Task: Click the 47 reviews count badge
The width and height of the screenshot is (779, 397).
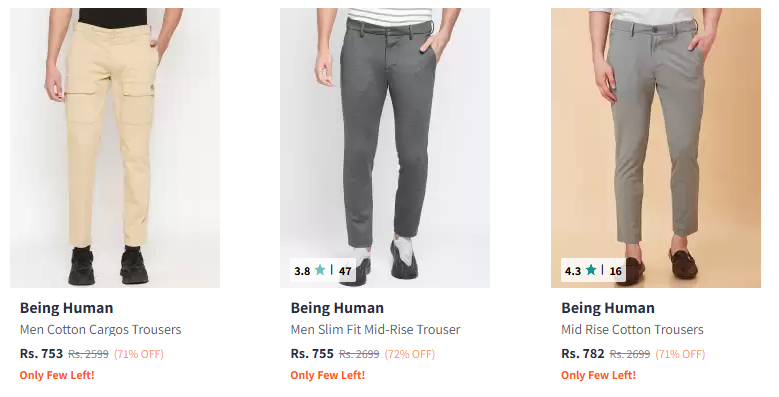Action: tap(345, 271)
